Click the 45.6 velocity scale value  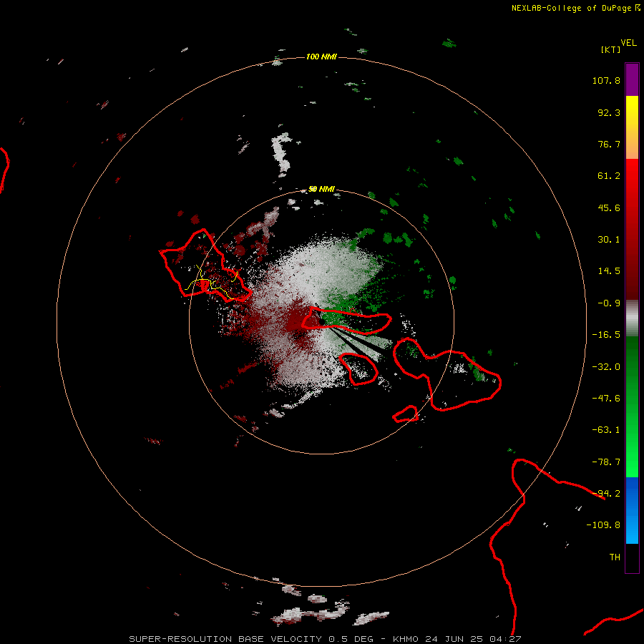pos(609,208)
